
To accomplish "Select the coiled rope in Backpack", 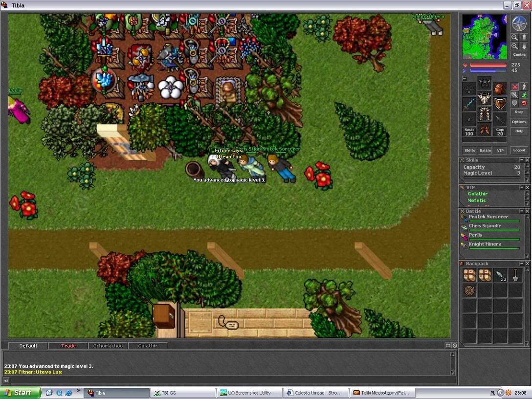I will (x=469, y=291).
